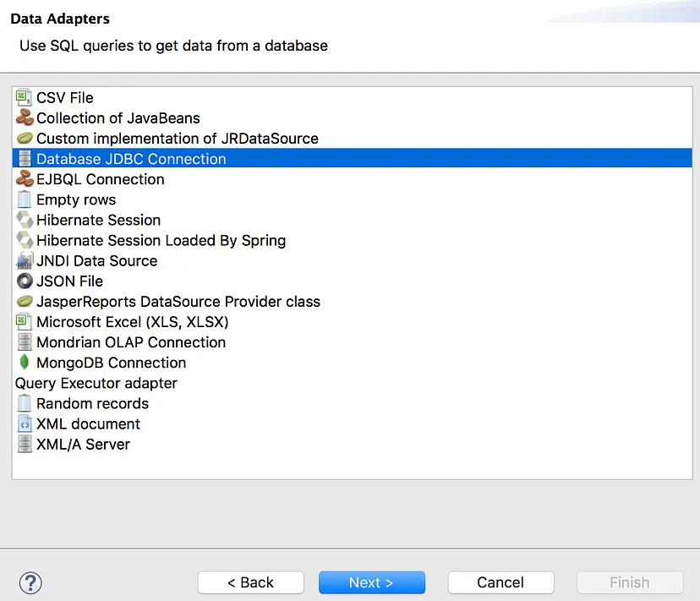Select Mondrian OLAP Connection entry
This screenshot has width=700, height=601.
131,342
